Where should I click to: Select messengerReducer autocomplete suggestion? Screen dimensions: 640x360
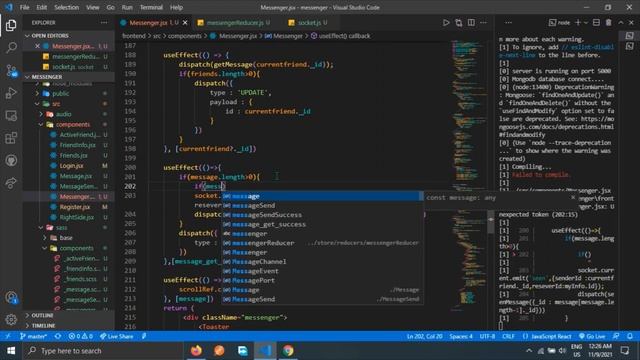point(322,243)
